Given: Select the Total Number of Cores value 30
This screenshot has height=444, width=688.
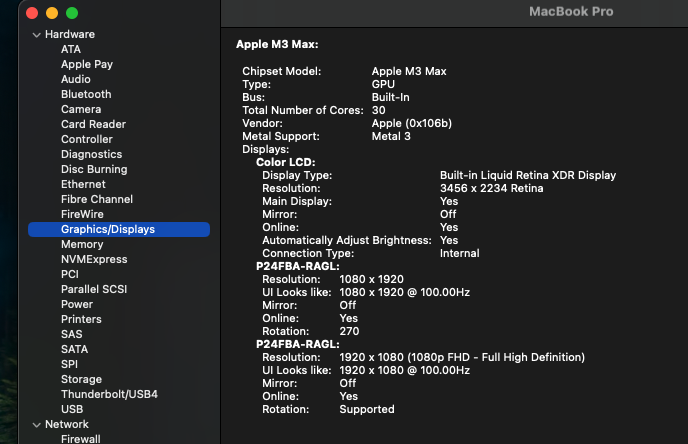Looking at the screenshot, I should [378, 110].
